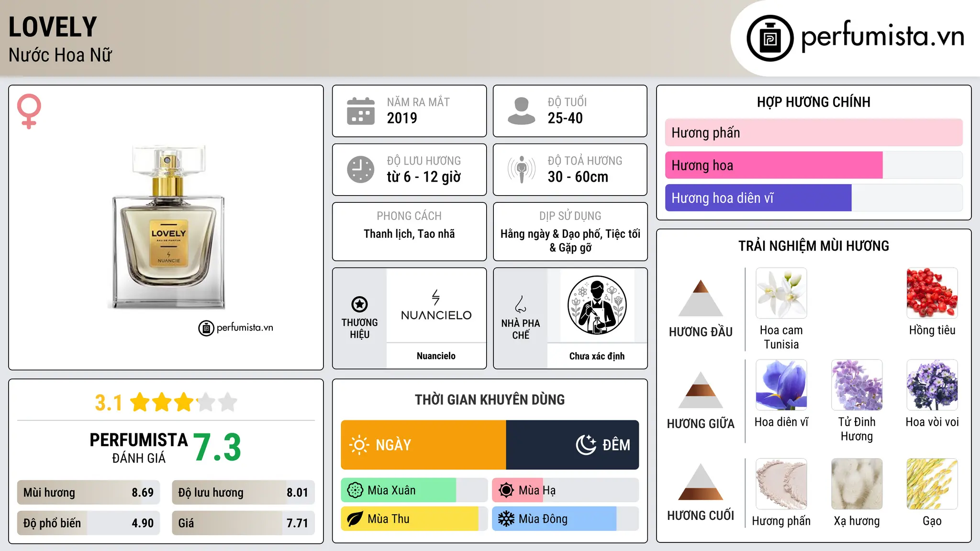980x551 pixels.
Task: Select the Hoa vòi voi note image
Action: [932, 385]
